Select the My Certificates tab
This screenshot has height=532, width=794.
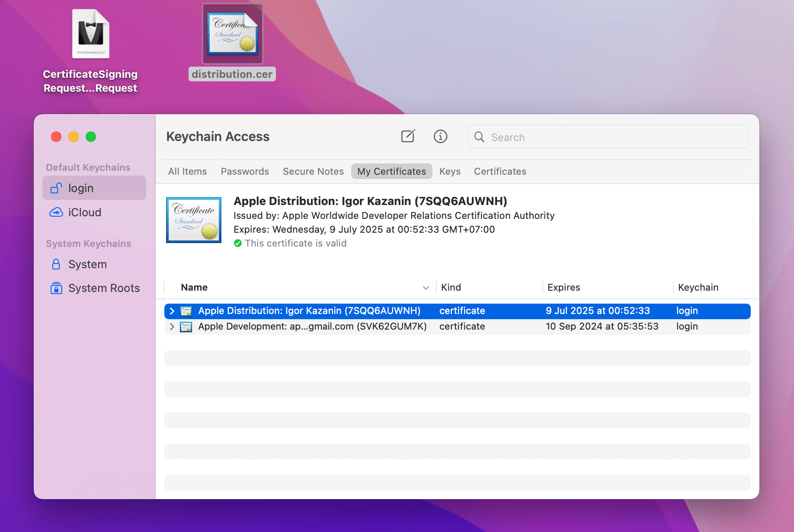[391, 171]
